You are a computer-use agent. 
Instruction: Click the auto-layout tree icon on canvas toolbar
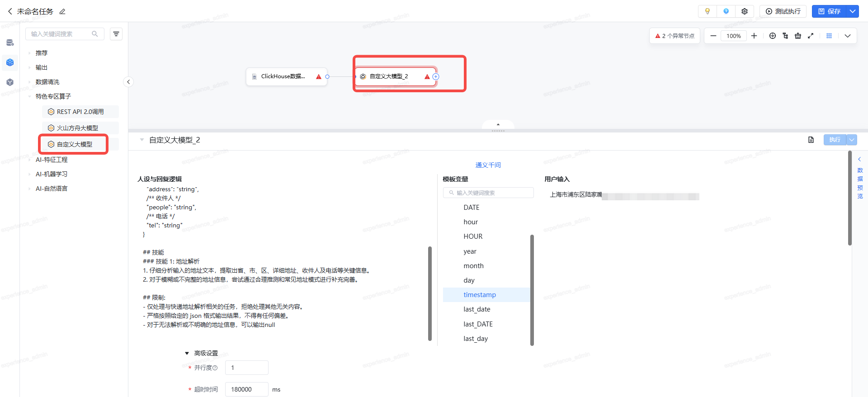pyautogui.click(x=785, y=36)
